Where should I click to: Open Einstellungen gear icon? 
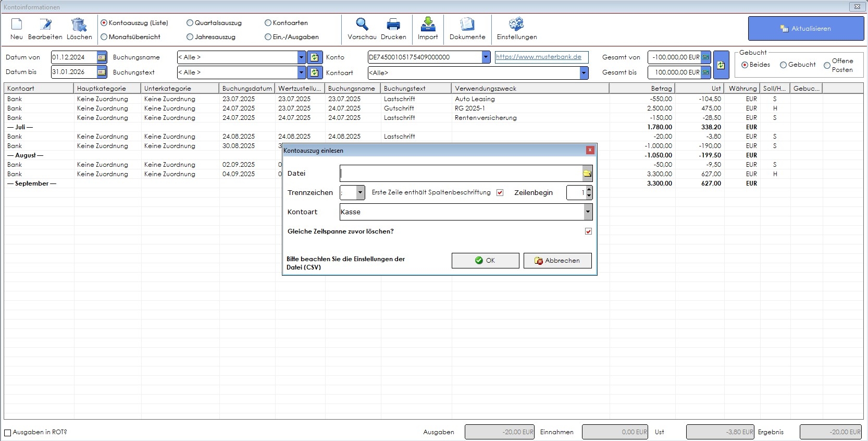pyautogui.click(x=516, y=24)
